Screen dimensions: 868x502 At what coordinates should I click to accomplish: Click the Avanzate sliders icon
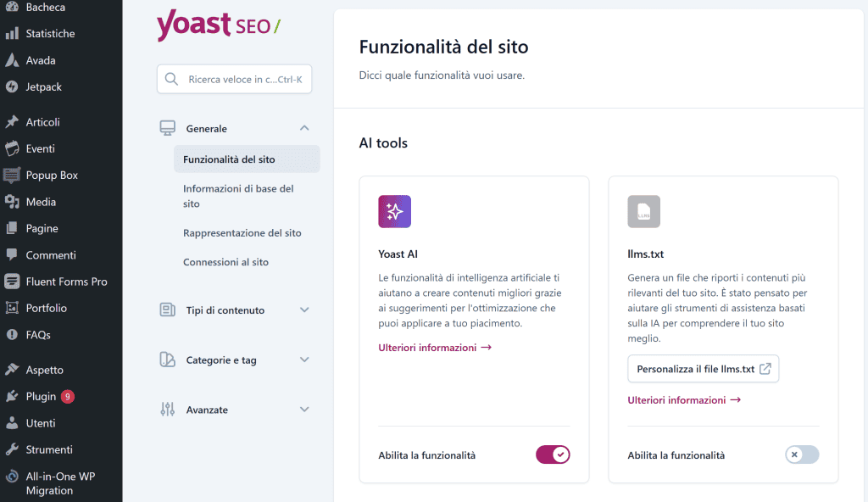point(167,410)
